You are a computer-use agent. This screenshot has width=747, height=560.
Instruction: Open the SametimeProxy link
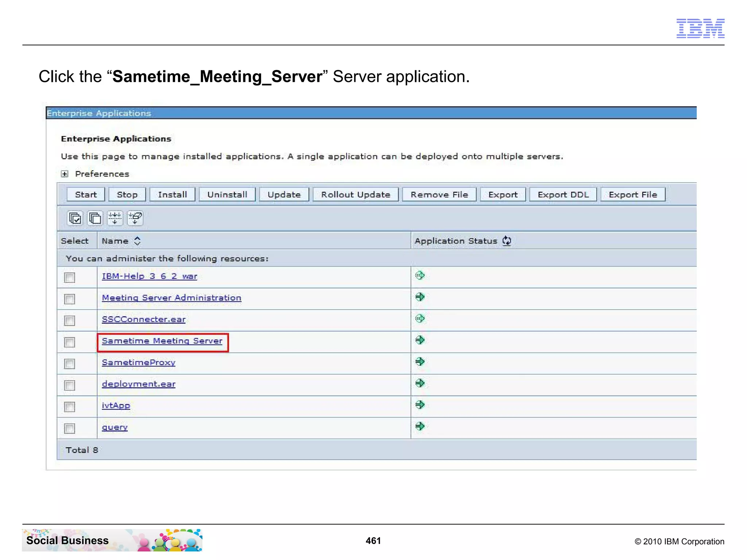click(139, 362)
